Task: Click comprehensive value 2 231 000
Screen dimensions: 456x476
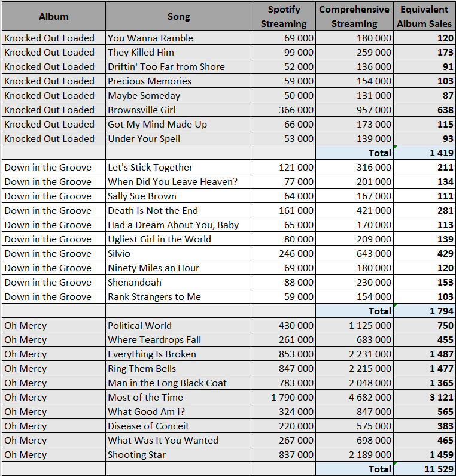Action: click(354, 354)
